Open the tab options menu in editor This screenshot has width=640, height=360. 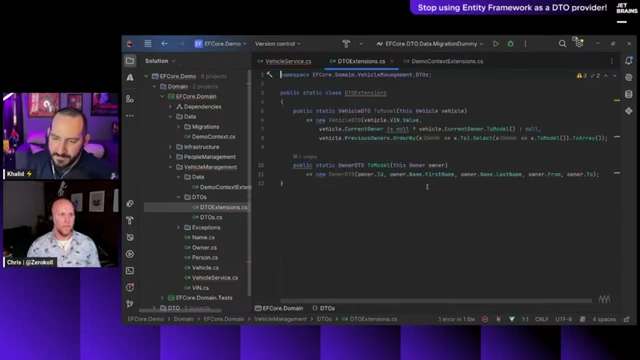pyautogui.click(x=611, y=61)
